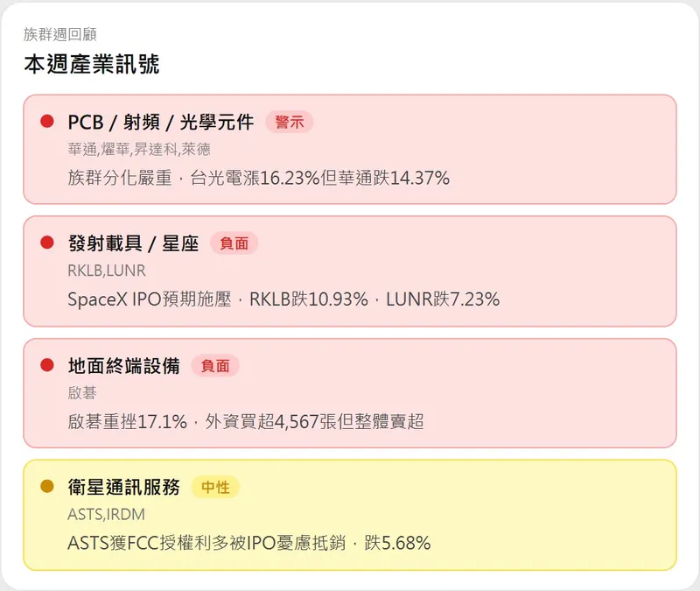Select the 啟碁 ticker label

click(81, 393)
